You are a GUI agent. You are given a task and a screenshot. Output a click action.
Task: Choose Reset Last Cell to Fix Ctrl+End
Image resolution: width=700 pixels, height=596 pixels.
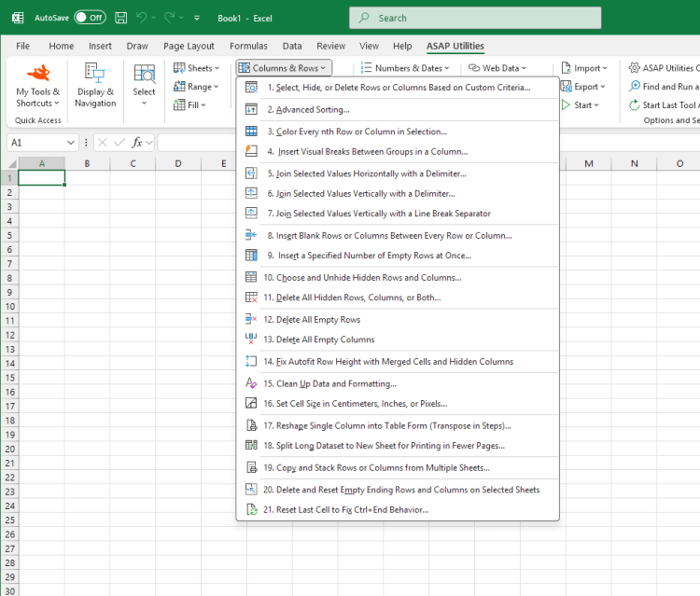(345, 509)
